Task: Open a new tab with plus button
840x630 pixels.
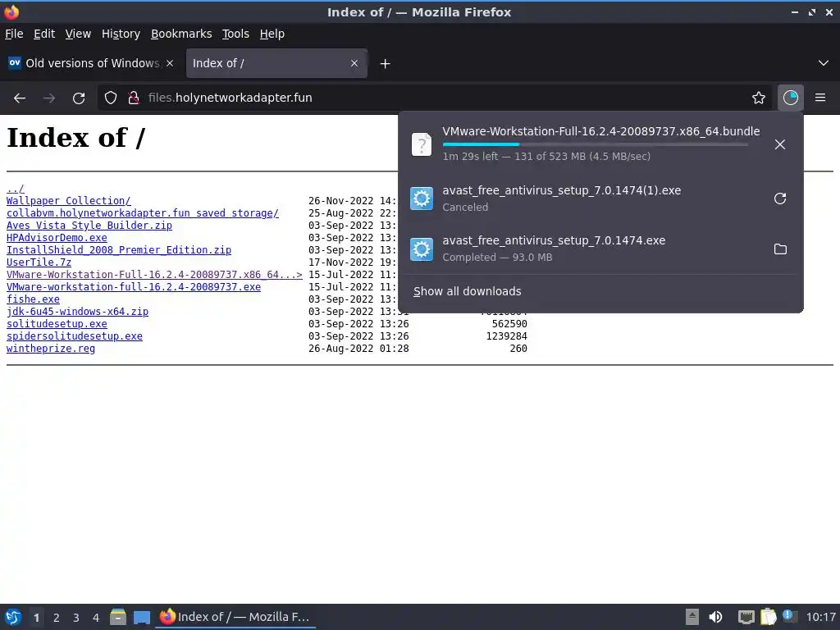Action: click(x=385, y=64)
